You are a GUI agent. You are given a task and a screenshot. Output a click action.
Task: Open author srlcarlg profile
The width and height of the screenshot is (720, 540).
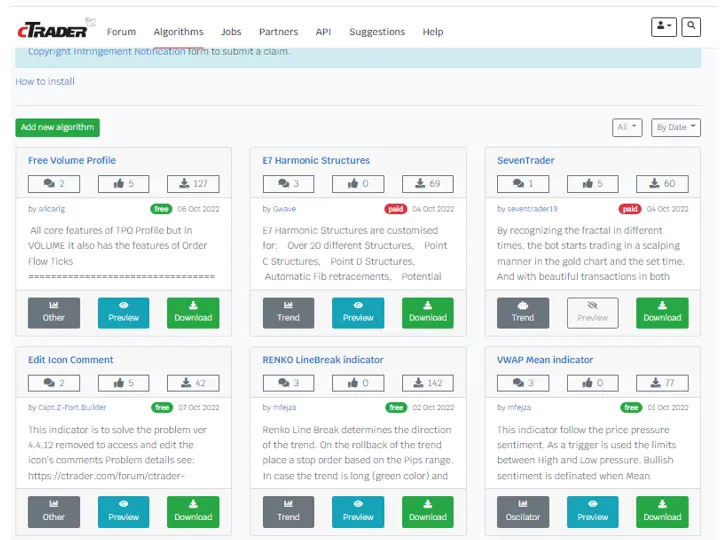(51, 209)
